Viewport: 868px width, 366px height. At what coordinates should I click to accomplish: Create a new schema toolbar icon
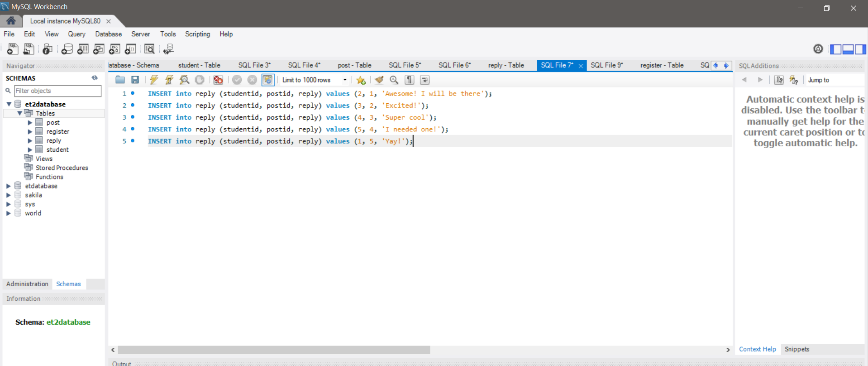click(67, 49)
